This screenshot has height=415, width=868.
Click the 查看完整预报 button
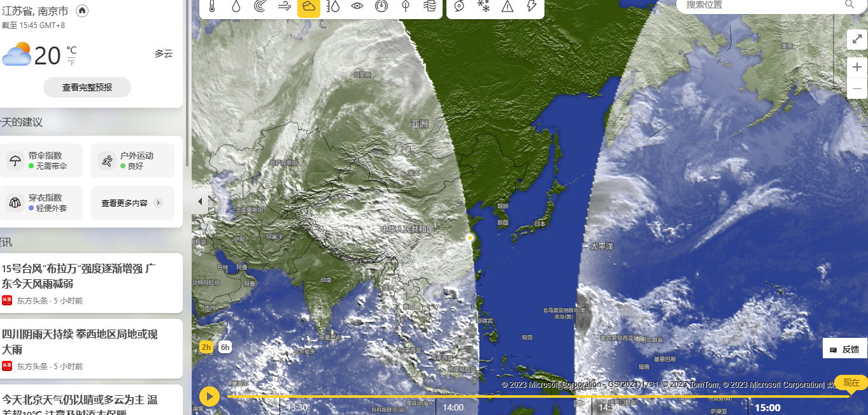87,87
